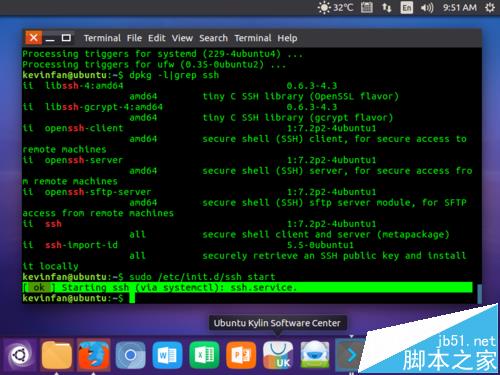
Task: Open the Edit menu
Action: click(157, 38)
